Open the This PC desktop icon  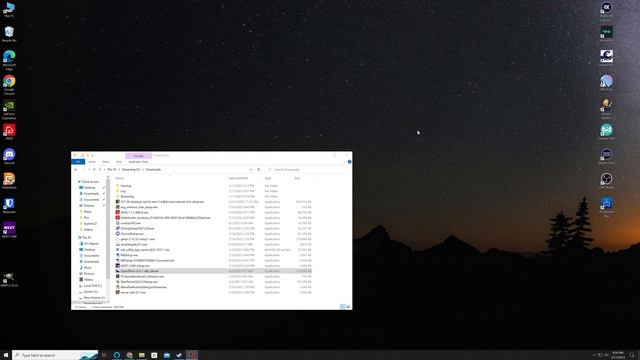(x=9, y=9)
